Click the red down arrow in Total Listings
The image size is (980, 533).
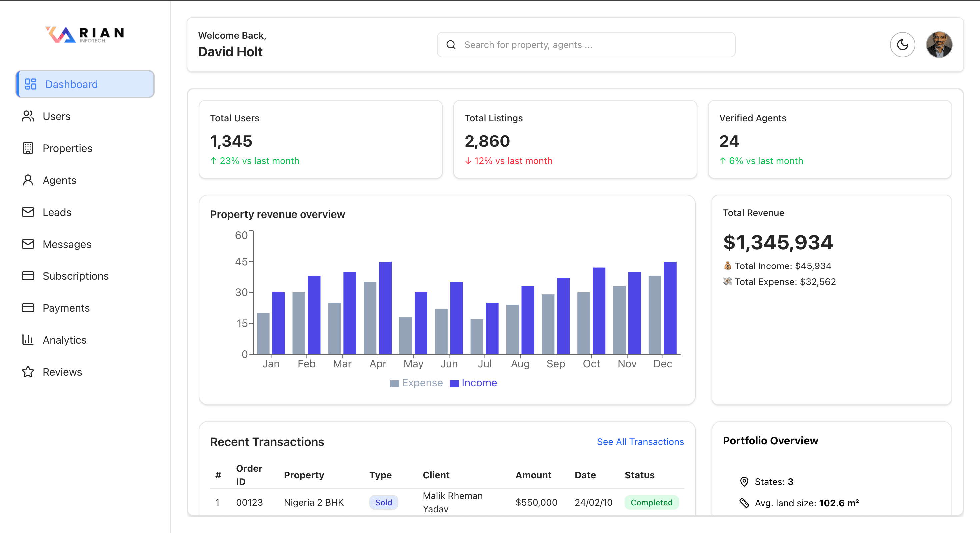[468, 161]
